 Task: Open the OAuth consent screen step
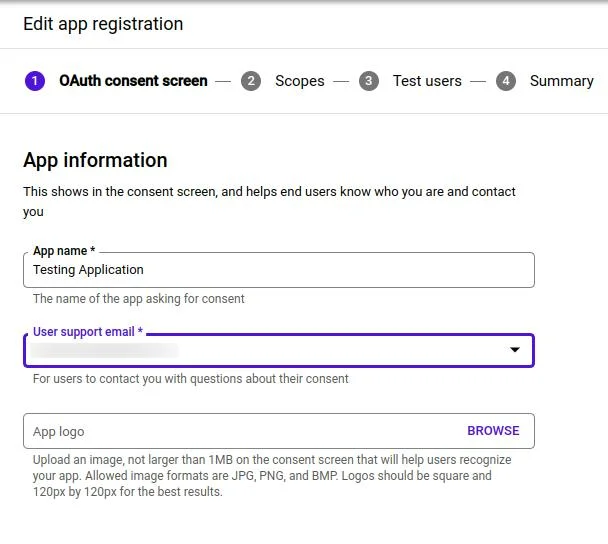click(x=133, y=81)
